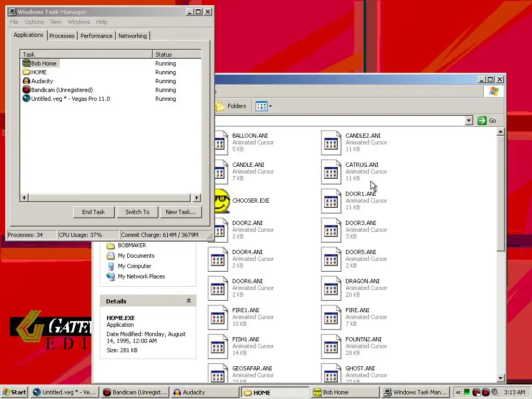Click the New Task... button
This screenshot has width=532, height=399.
point(181,212)
